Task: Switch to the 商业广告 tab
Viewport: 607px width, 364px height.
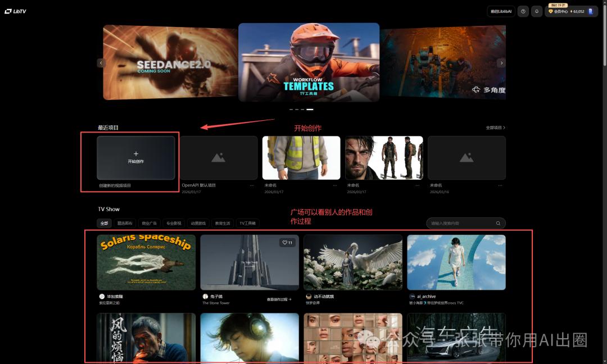Action: coord(149,223)
